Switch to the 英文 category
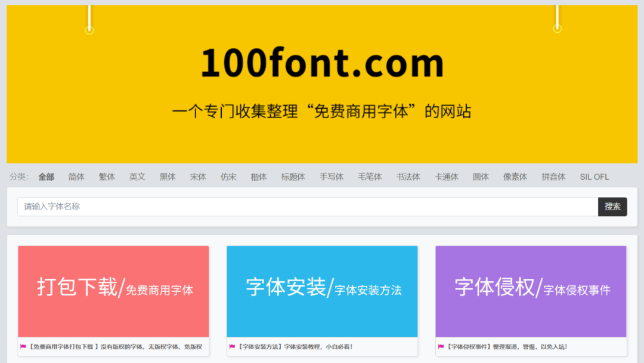Image resolution: width=644 pixels, height=363 pixels. [x=137, y=177]
